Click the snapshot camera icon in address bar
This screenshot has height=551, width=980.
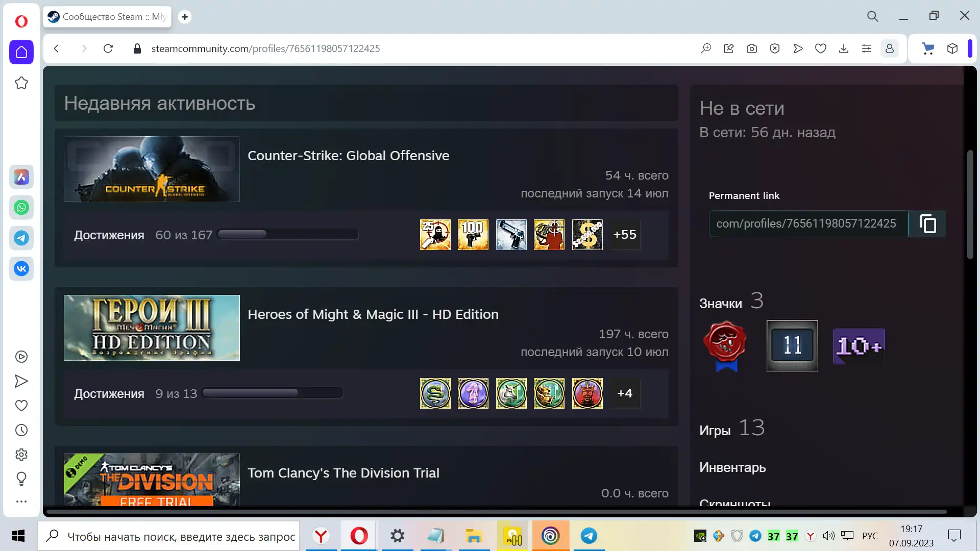pos(751,48)
